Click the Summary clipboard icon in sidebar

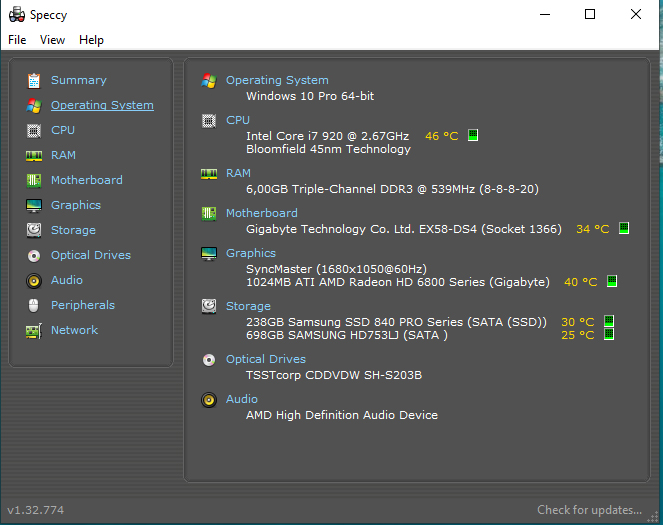tap(34, 80)
